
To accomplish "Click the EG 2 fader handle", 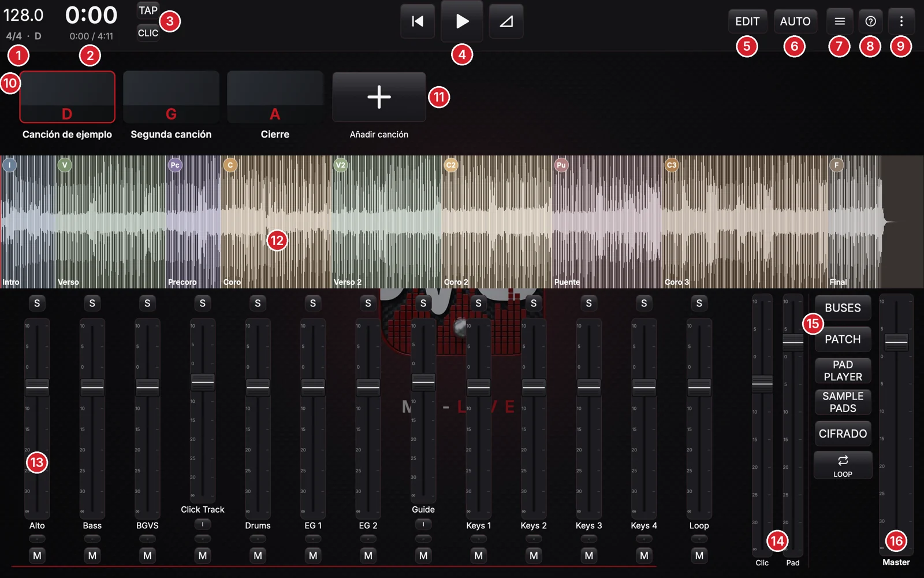I will (368, 387).
